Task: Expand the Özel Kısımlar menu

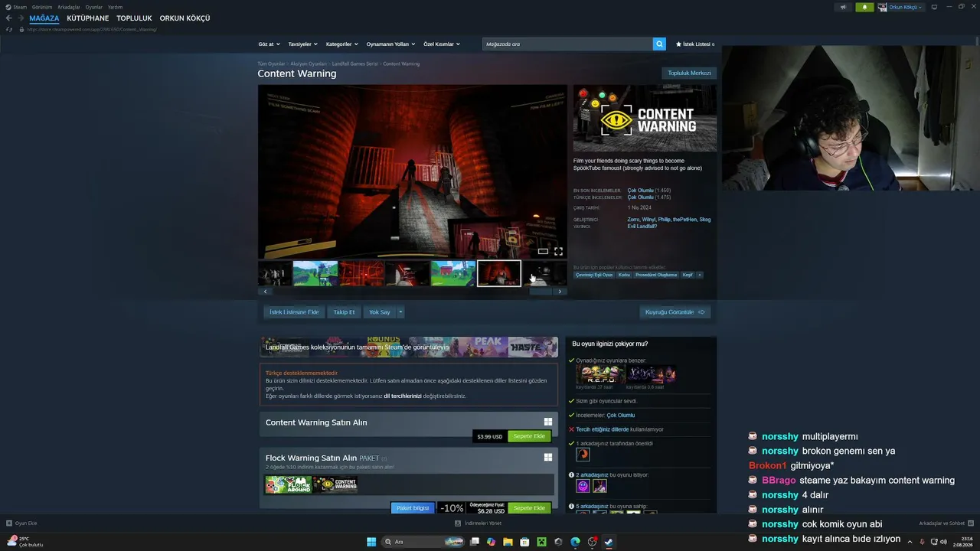Action: (442, 44)
